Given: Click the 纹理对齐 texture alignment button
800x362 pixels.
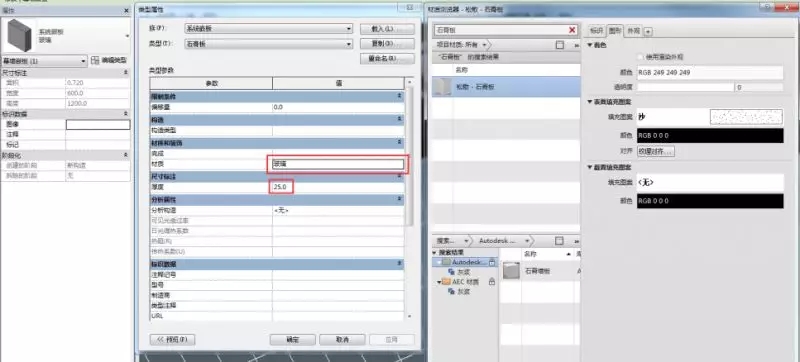Looking at the screenshot, I should [656, 151].
